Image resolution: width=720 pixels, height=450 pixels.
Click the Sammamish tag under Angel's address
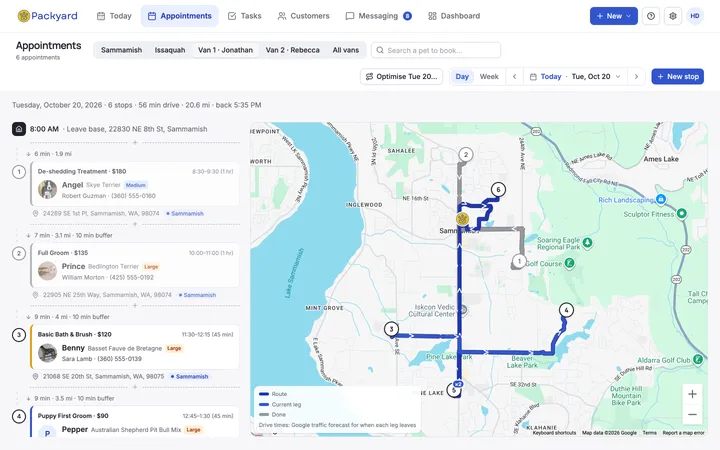click(185, 214)
